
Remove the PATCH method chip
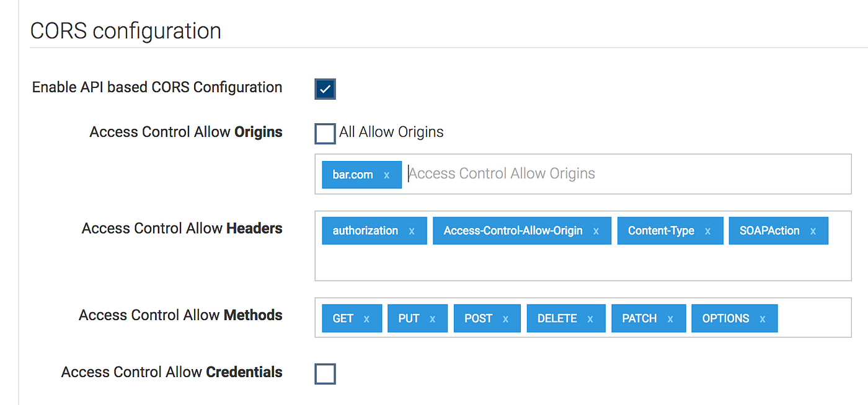pos(670,318)
